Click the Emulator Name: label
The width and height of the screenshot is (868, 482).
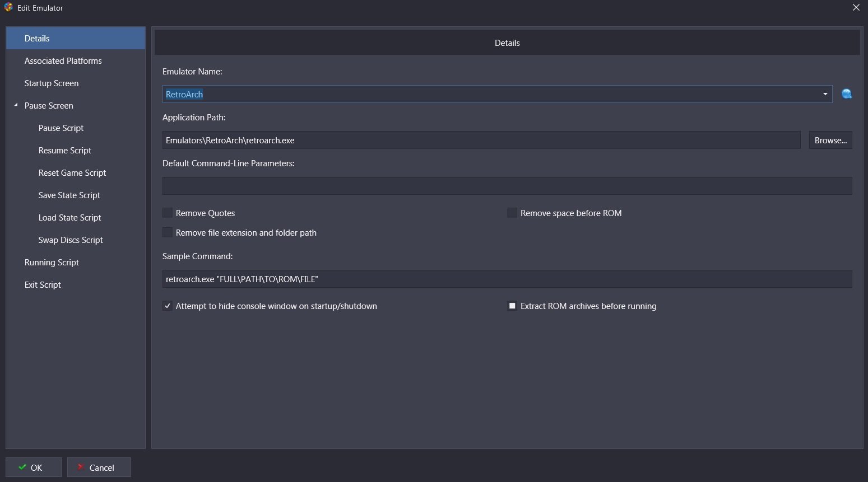click(x=192, y=72)
